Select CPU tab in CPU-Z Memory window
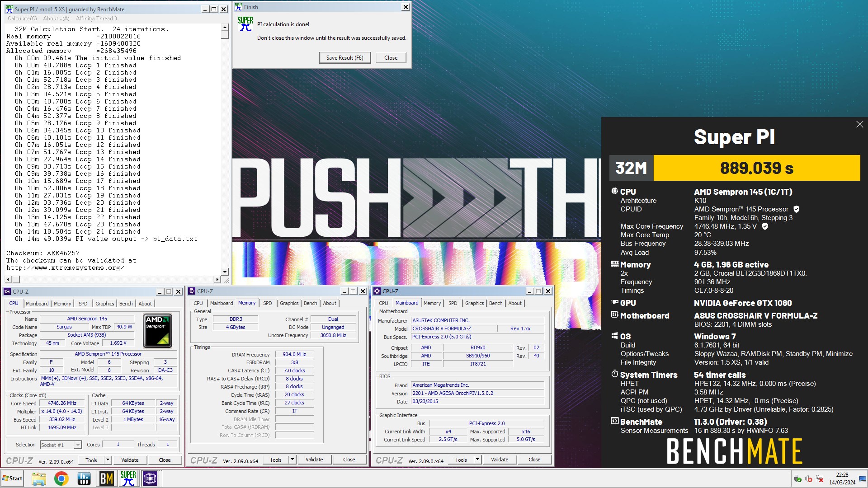This screenshot has width=868, height=488. tap(198, 303)
